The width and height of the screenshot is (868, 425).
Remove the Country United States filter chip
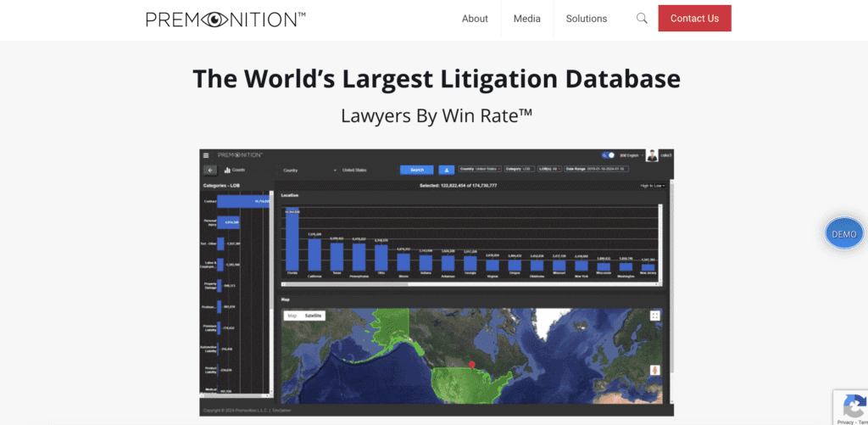[499, 169]
